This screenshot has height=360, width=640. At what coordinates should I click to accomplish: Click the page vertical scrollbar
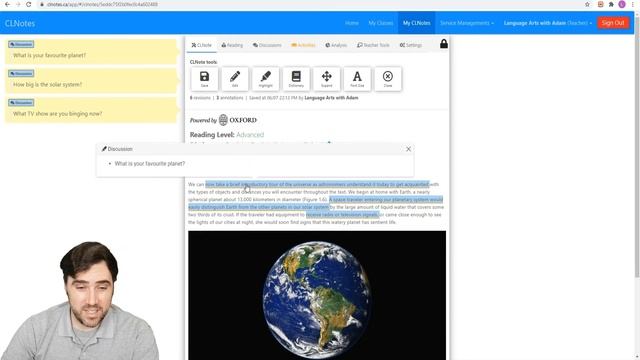pyautogui.click(x=637, y=147)
